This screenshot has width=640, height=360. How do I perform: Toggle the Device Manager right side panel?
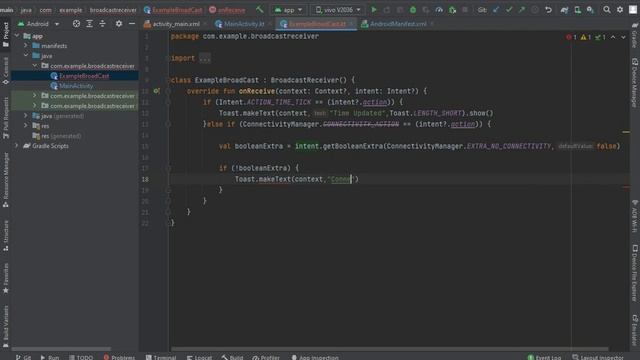(635, 82)
